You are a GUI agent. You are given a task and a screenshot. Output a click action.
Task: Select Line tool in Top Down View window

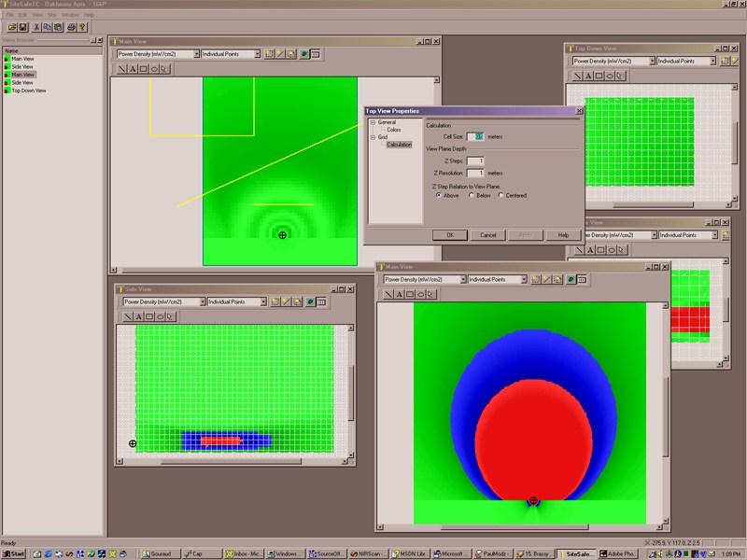(x=577, y=76)
